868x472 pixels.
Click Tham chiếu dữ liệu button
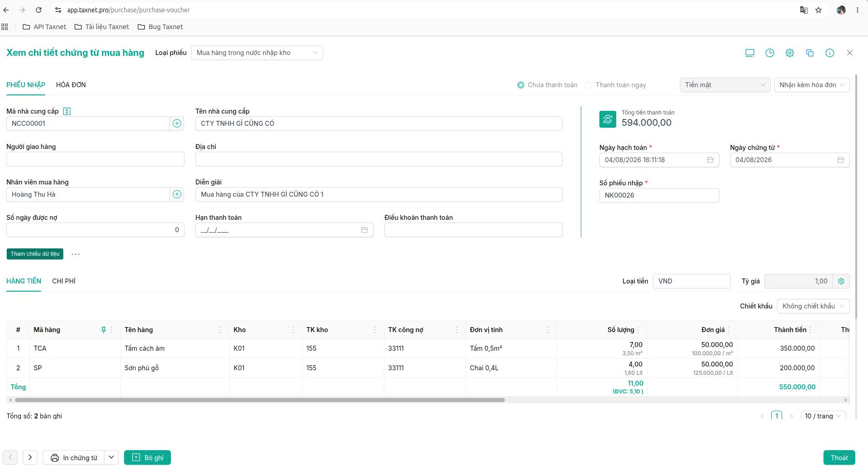(x=35, y=254)
